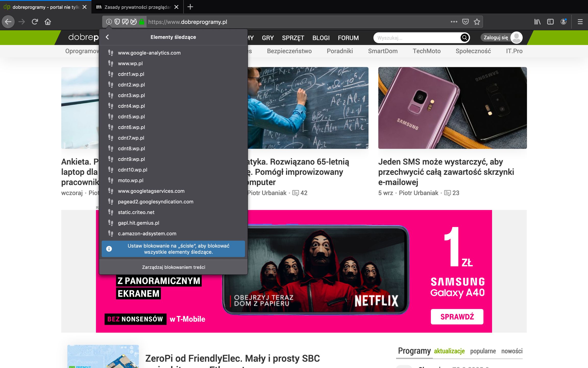The image size is (588, 368).
Task: Click the tracking protection shield icon
Action: pos(117,22)
